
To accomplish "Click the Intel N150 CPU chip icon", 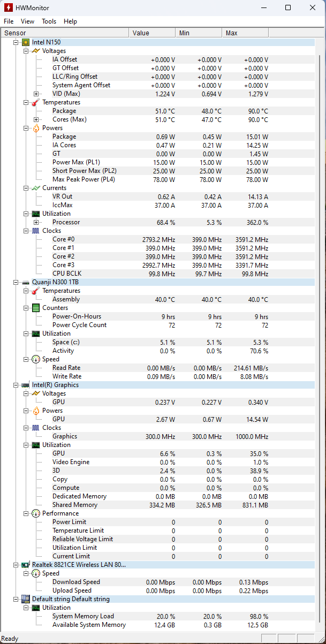I will click(x=25, y=42).
